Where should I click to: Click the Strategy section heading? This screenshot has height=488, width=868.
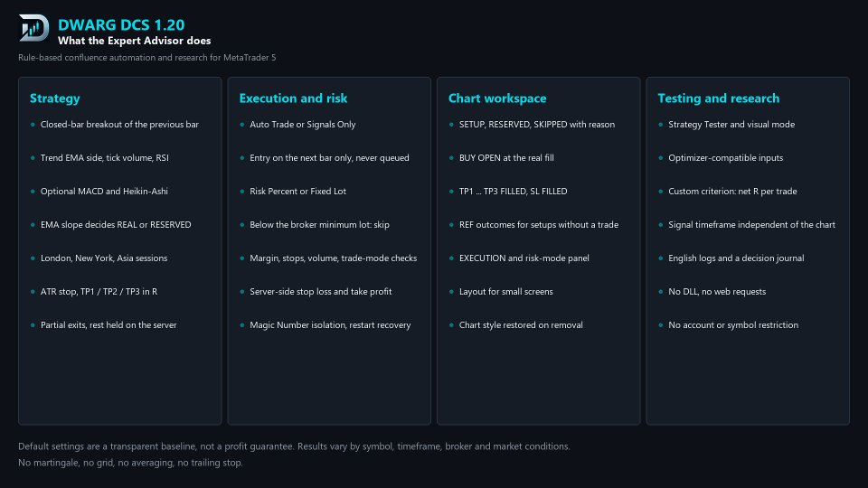tap(55, 99)
